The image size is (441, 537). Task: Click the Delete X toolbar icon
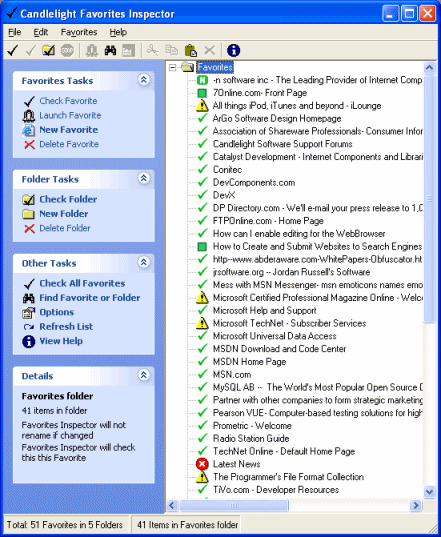[210, 51]
